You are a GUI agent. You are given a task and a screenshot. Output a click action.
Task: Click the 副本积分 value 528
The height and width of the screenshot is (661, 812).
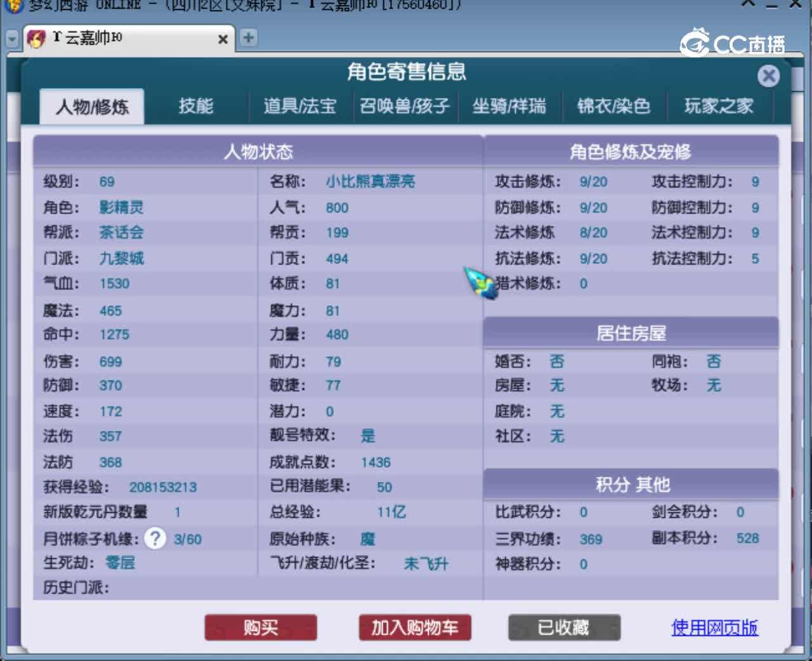tap(748, 539)
